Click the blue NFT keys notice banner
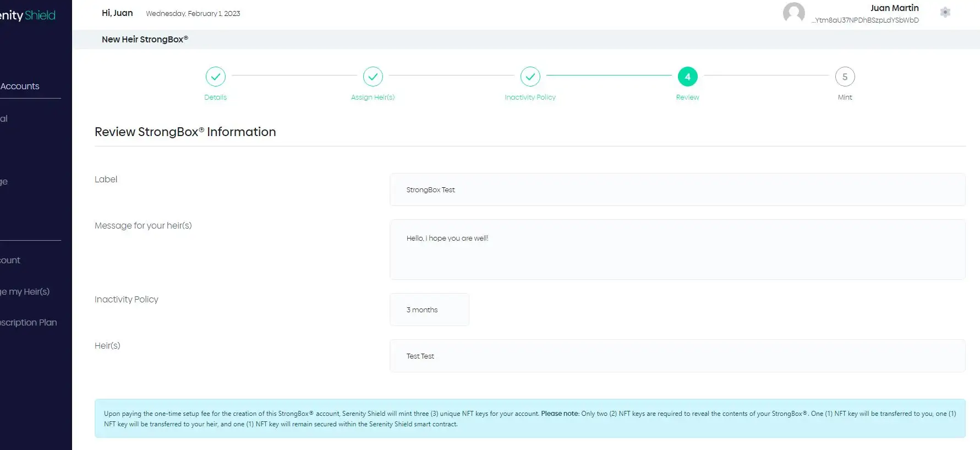Screen dimensions: 980x450 (x=529, y=419)
